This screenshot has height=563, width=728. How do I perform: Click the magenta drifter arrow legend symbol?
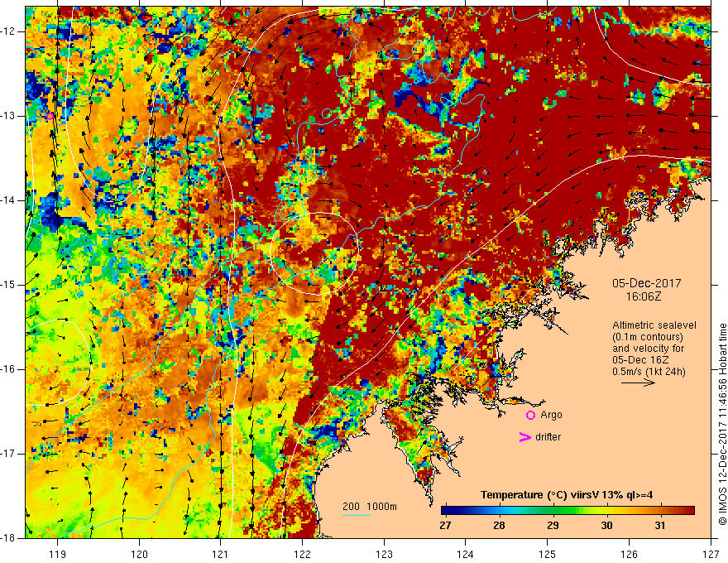pos(524,437)
